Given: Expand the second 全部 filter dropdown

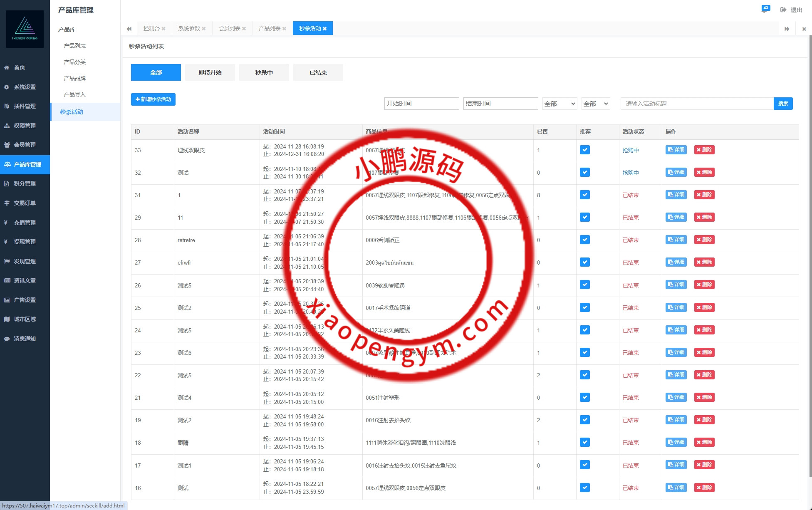Looking at the screenshot, I should 595,104.
